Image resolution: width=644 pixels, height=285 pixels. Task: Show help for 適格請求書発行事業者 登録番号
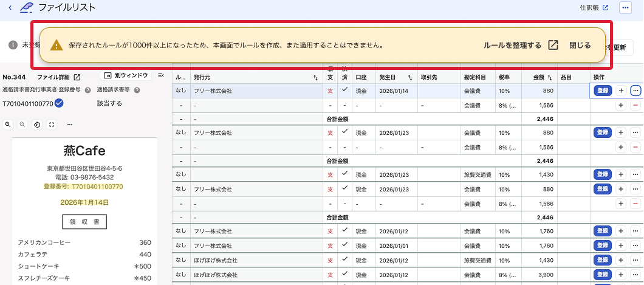point(87,90)
